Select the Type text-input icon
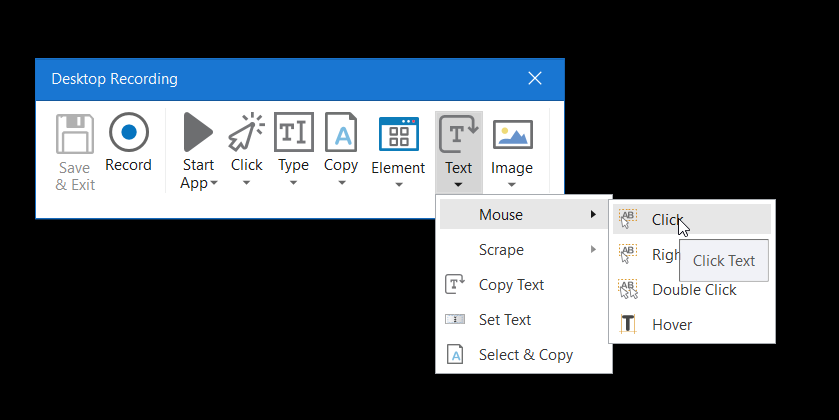 [x=294, y=132]
